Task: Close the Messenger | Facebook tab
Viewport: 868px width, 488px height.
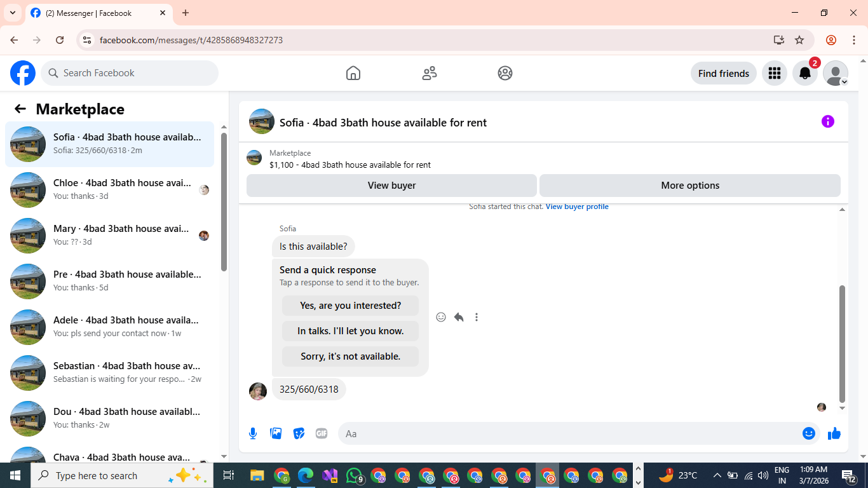Action: (x=163, y=13)
